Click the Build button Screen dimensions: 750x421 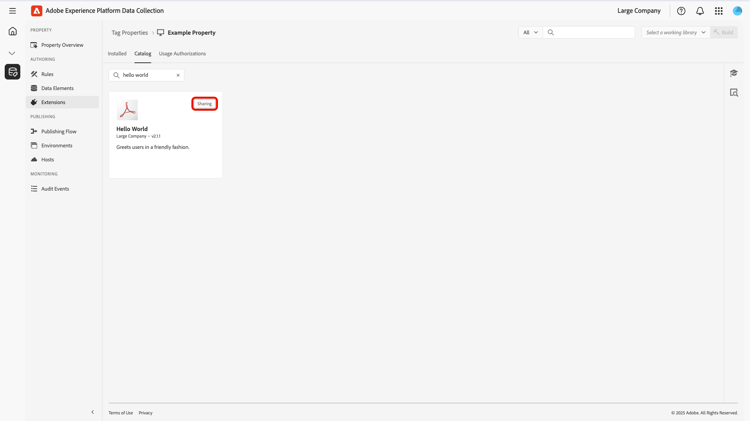(724, 33)
